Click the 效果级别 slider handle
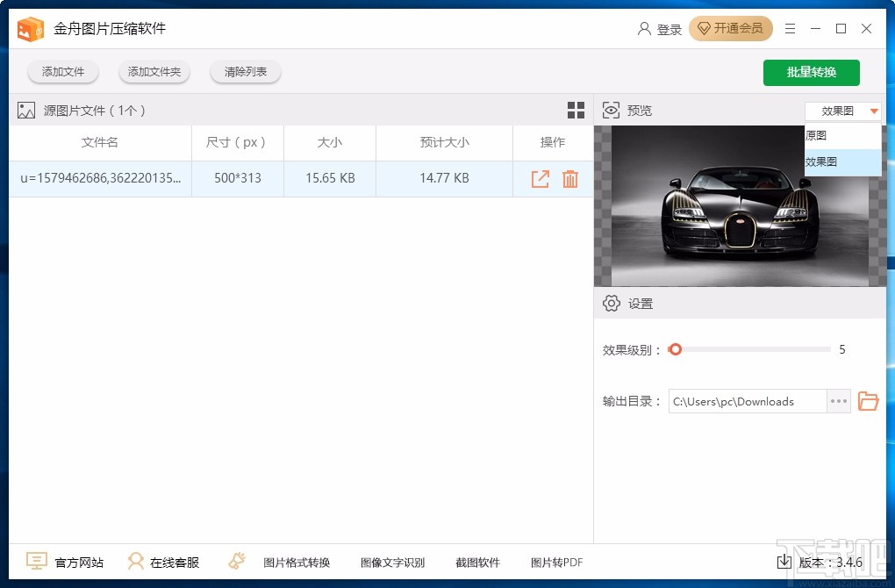This screenshot has width=895, height=588. click(x=675, y=349)
